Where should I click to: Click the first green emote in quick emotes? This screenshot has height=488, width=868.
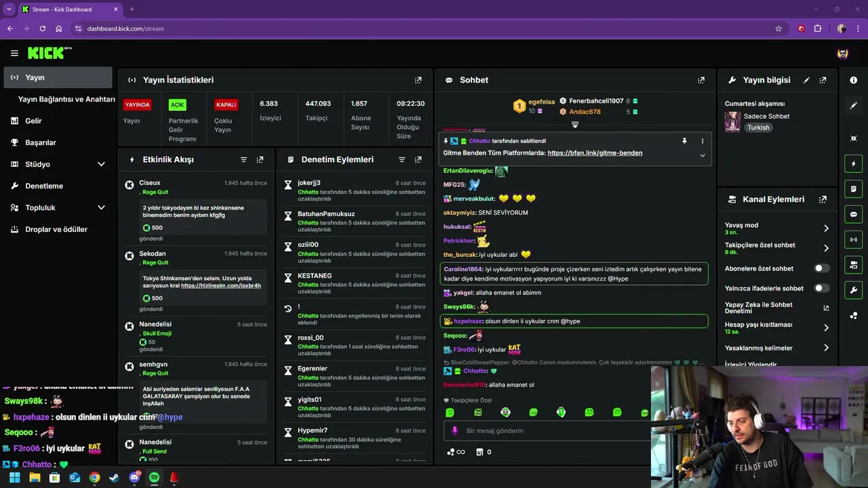[450, 412]
